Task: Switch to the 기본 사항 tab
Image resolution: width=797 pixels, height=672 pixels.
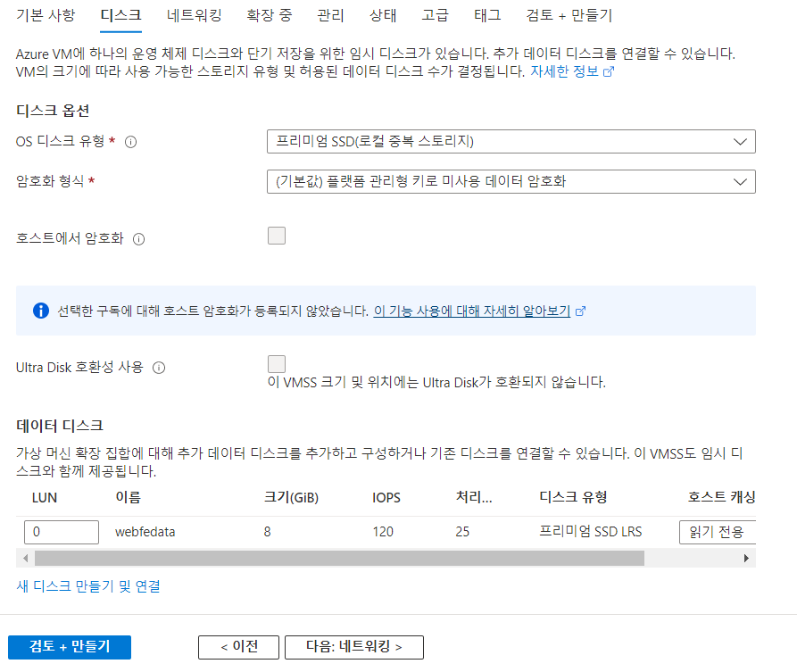Action: click(x=46, y=15)
